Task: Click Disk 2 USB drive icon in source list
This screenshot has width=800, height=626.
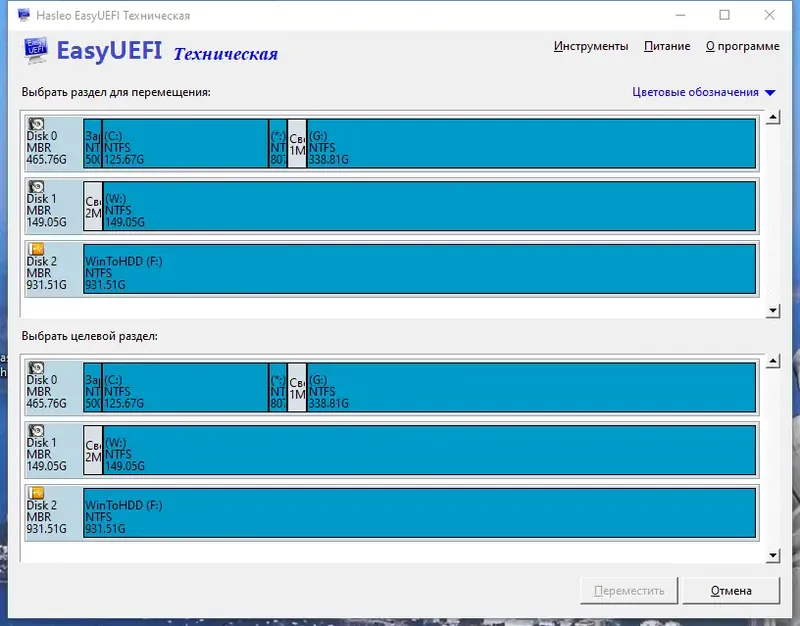Action: [36, 249]
